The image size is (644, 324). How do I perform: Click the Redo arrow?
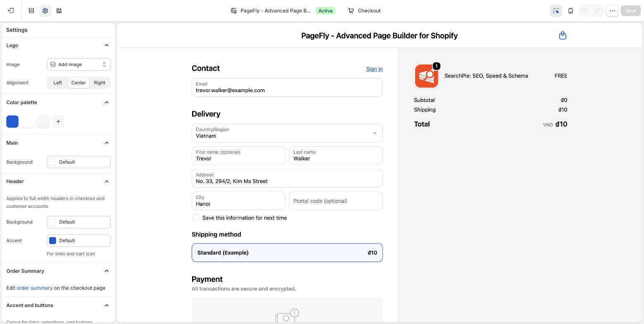(597, 11)
